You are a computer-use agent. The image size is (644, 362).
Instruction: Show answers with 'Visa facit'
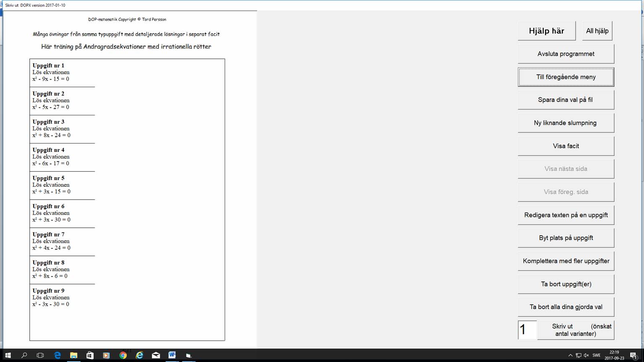tap(566, 146)
